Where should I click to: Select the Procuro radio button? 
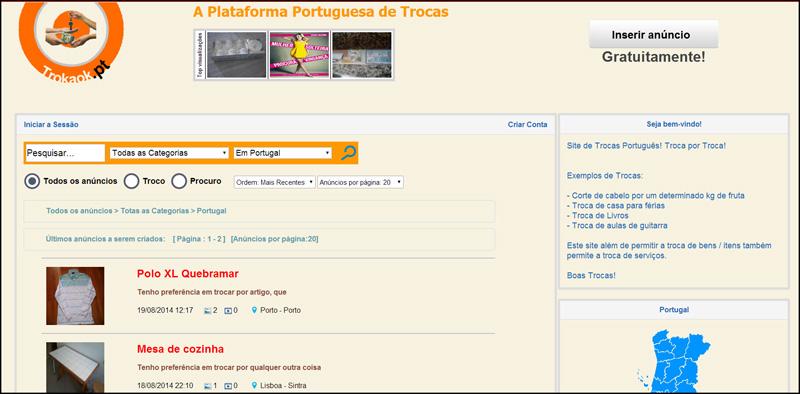tap(179, 181)
